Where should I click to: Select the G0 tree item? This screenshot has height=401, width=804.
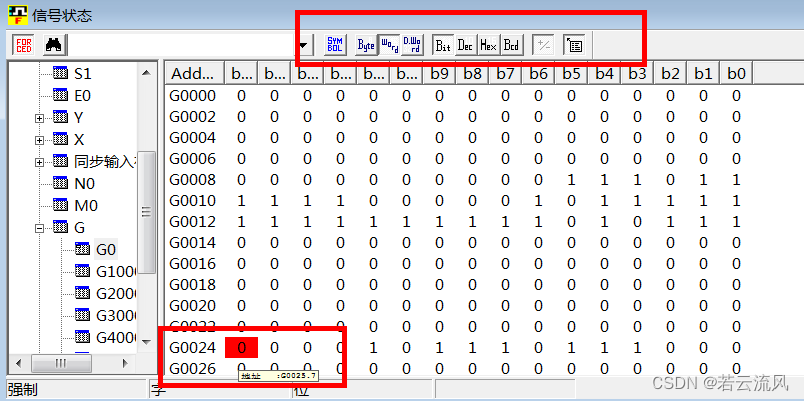(106, 250)
